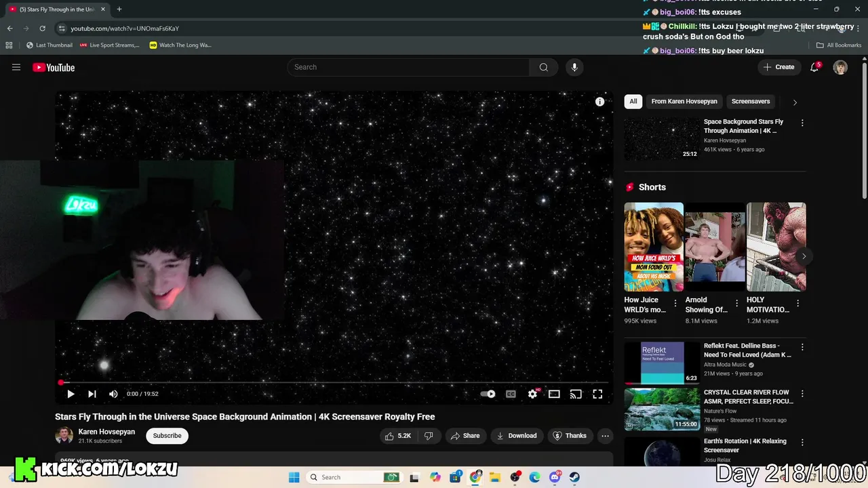The image size is (868, 488).
Task: Click the video progress bar
Action: 334,382
